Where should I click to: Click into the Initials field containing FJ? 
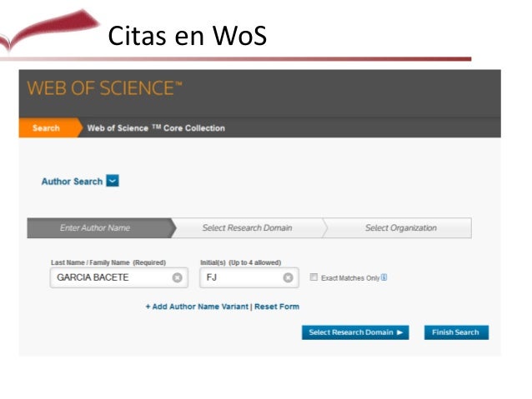(x=249, y=277)
